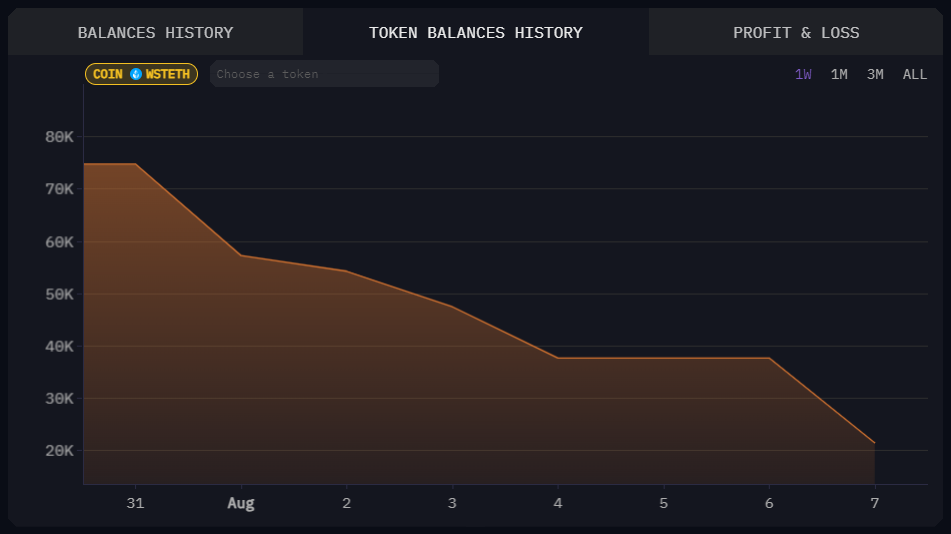Click the chart line vertex above day 3
The height and width of the screenshot is (534, 951).
click(x=452, y=306)
